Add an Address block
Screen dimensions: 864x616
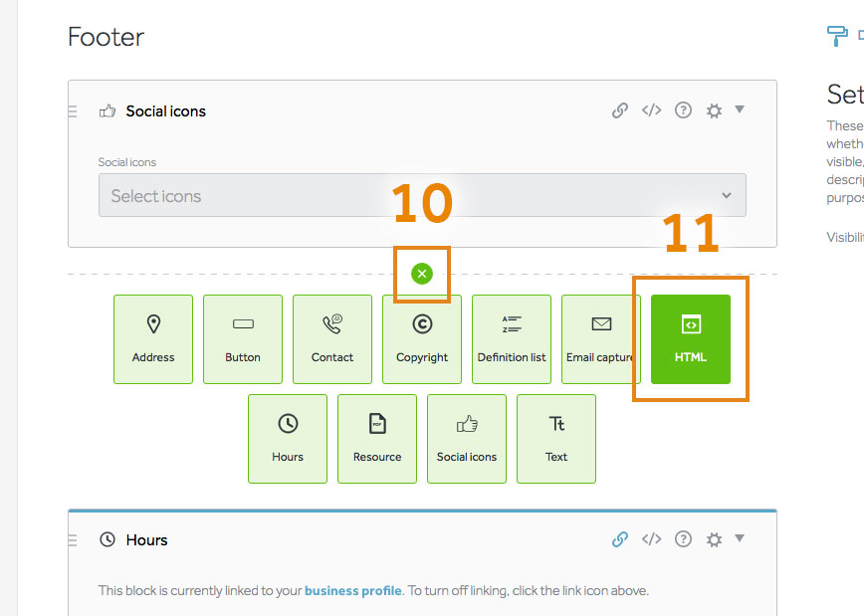(x=153, y=339)
